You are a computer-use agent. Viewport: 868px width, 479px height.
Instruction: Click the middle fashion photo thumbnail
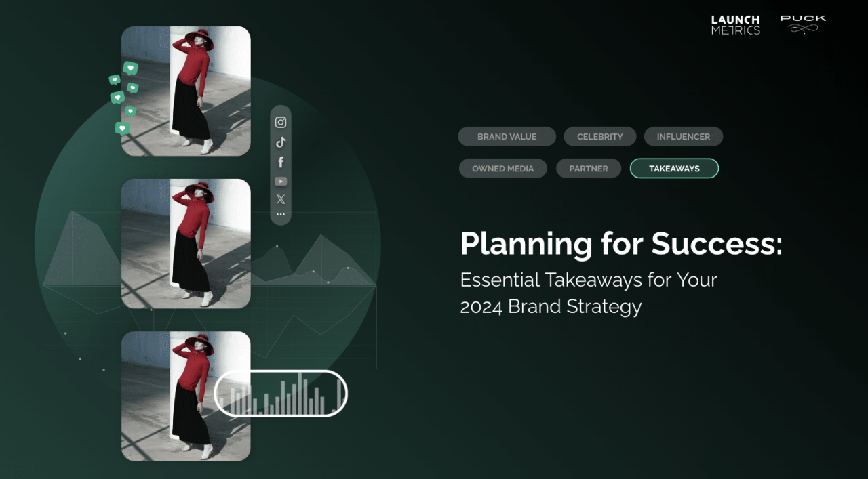(186, 243)
